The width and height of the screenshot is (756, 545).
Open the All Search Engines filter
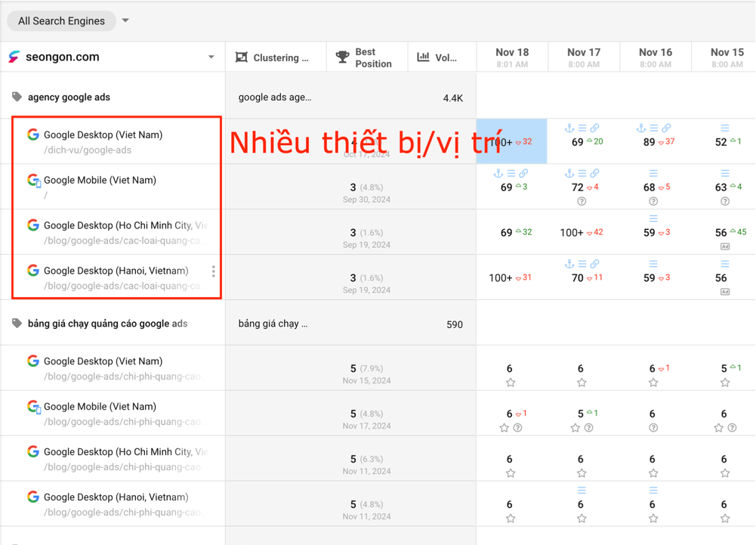pos(61,20)
